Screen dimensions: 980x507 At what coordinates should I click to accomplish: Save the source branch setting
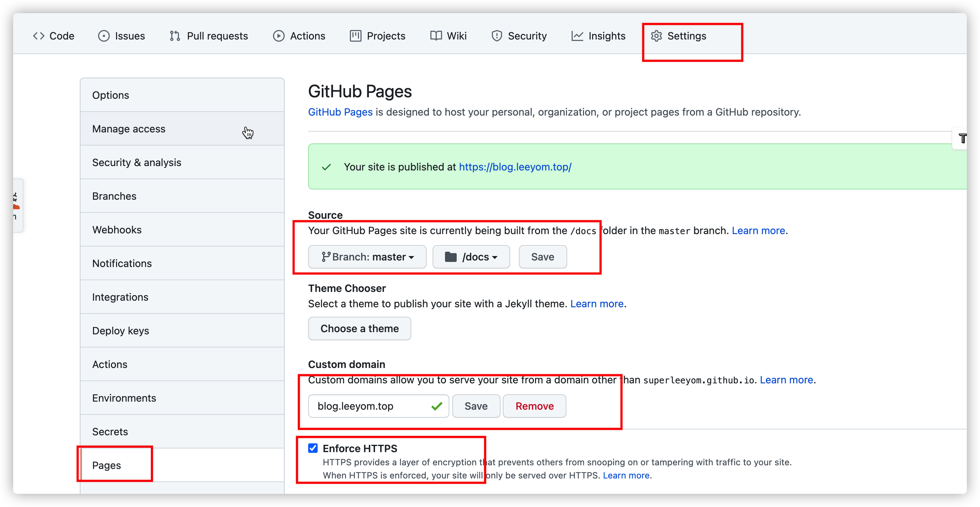tap(542, 257)
